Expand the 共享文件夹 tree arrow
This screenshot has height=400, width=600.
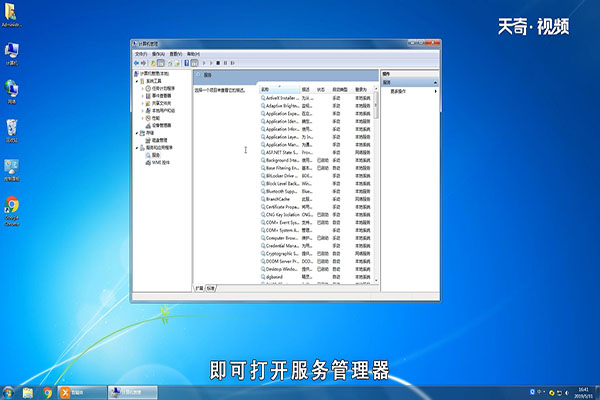coord(142,103)
